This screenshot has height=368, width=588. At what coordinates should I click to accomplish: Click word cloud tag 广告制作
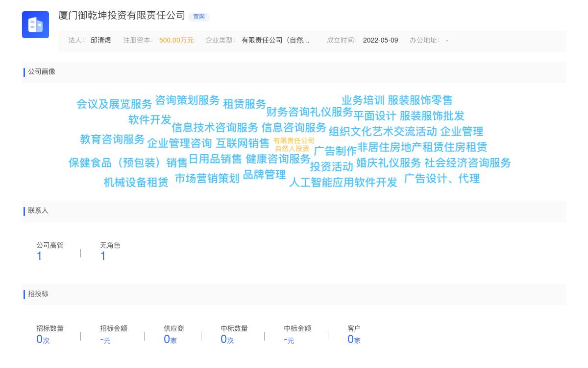(335, 151)
